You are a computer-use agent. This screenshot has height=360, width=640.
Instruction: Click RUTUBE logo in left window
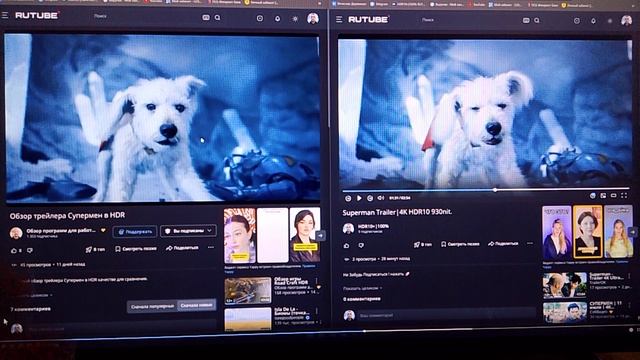click(37, 16)
